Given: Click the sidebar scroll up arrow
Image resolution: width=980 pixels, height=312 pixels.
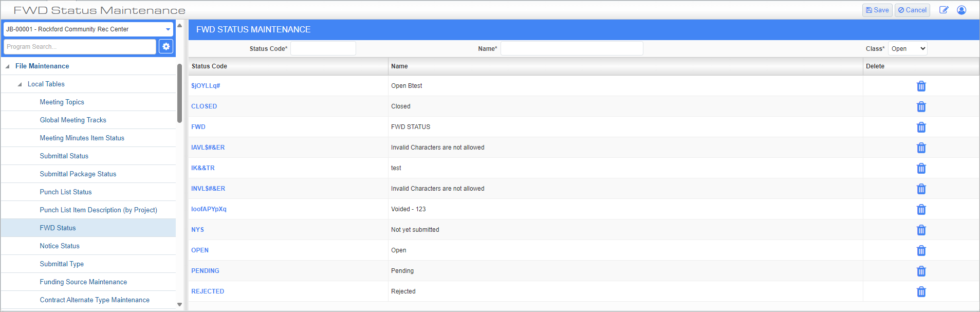Looking at the screenshot, I should 179,25.
